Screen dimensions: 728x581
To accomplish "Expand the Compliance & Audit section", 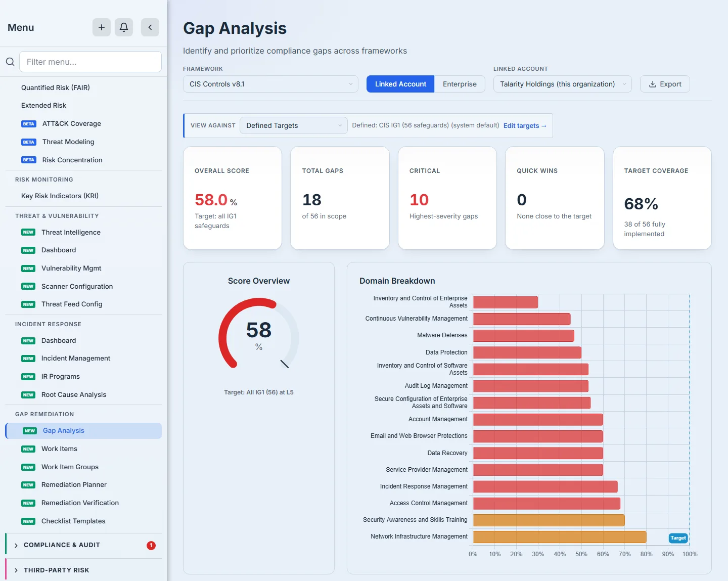I will pos(83,545).
